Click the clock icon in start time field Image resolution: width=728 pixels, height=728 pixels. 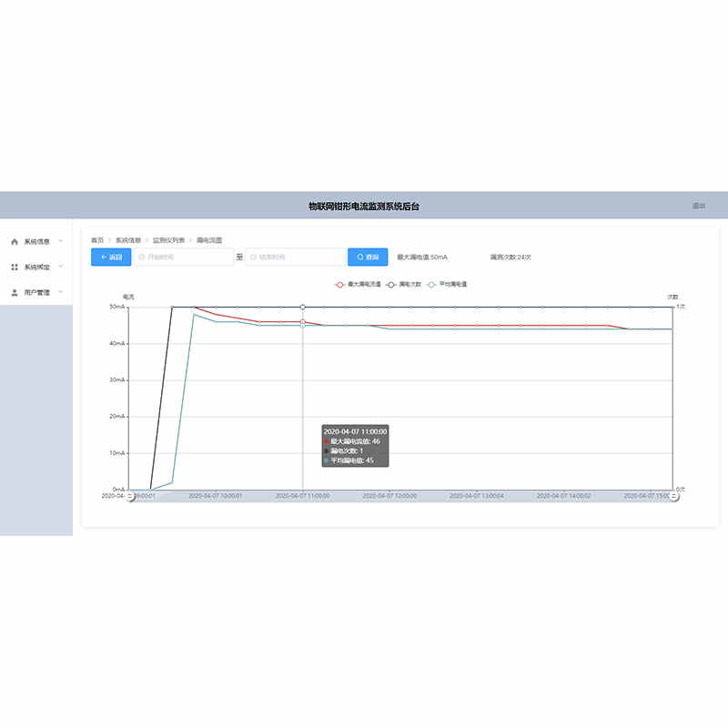tap(142, 258)
